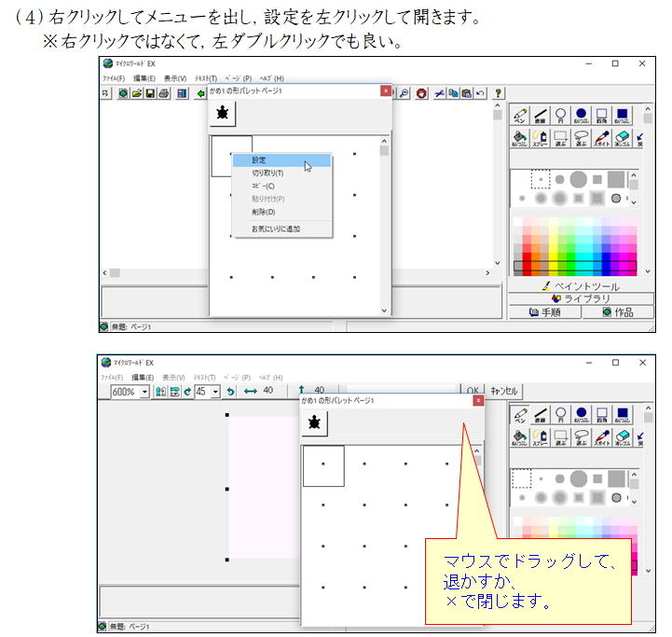Image resolution: width=672 pixels, height=637 pixels.
Task: Open the 600% zoom dropdown in lower window
Action: click(144, 392)
